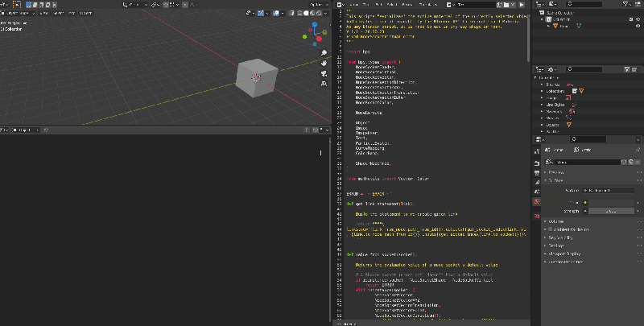This screenshot has height=326, width=644.
Task: Hide the Collection with its eye icon
Action: tap(638, 19)
